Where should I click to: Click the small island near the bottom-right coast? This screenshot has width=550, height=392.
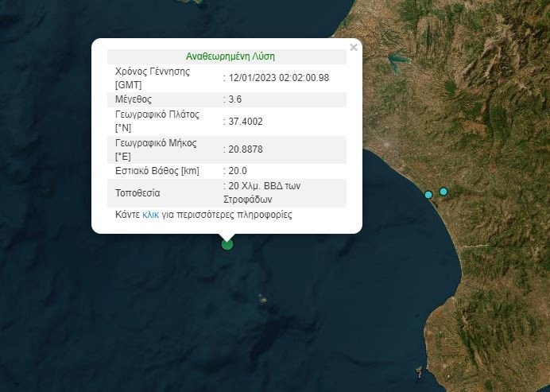tap(419, 371)
